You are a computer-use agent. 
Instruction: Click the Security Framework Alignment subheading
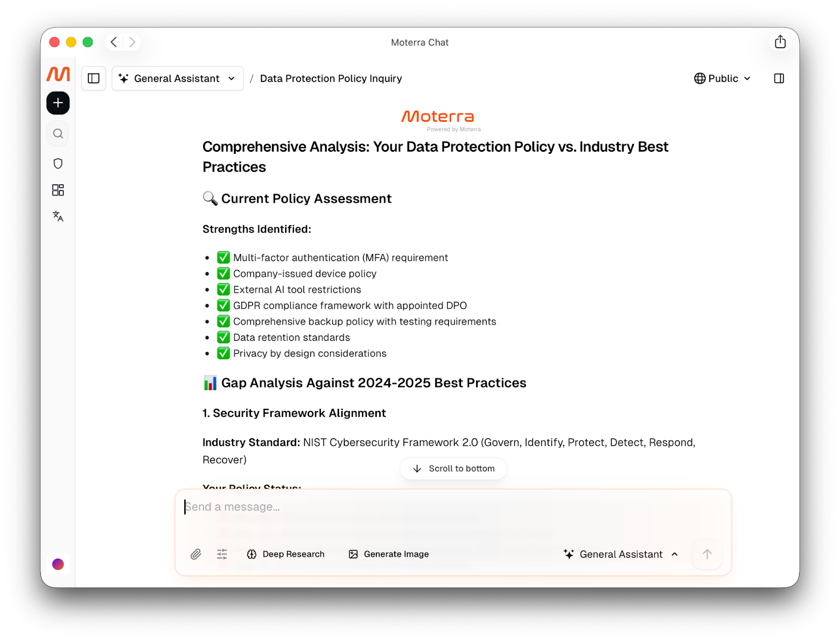pyautogui.click(x=295, y=413)
